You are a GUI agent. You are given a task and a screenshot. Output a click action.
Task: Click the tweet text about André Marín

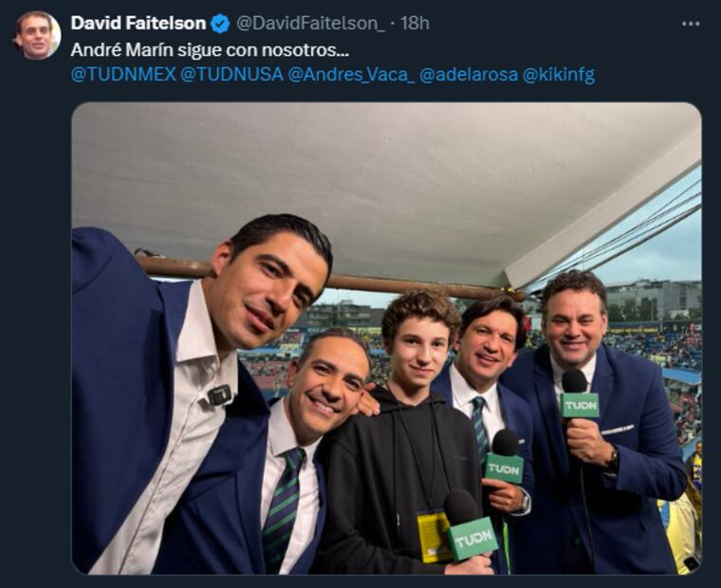pyautogui.click(x=210, y=49)
